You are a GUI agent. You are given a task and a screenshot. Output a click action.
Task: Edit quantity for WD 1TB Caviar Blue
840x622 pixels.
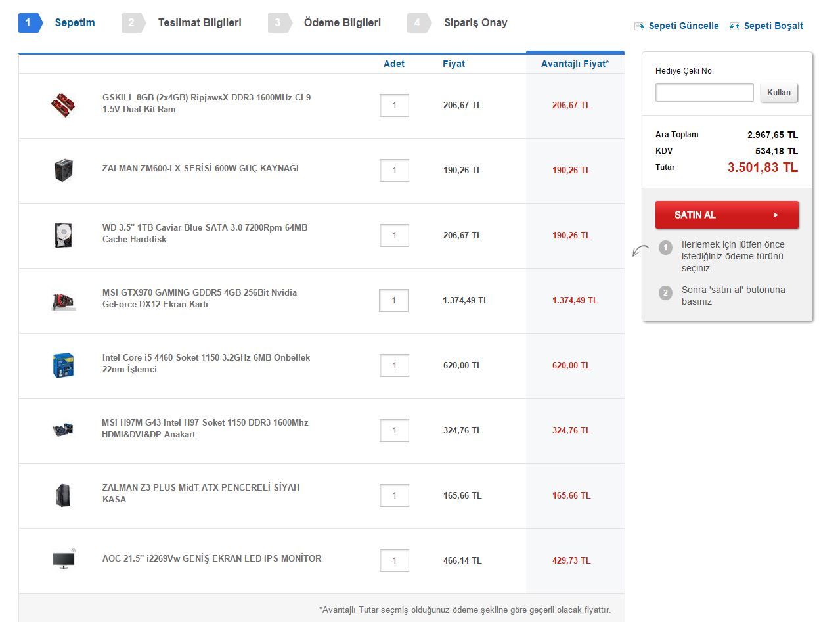[x=394, y=235]
